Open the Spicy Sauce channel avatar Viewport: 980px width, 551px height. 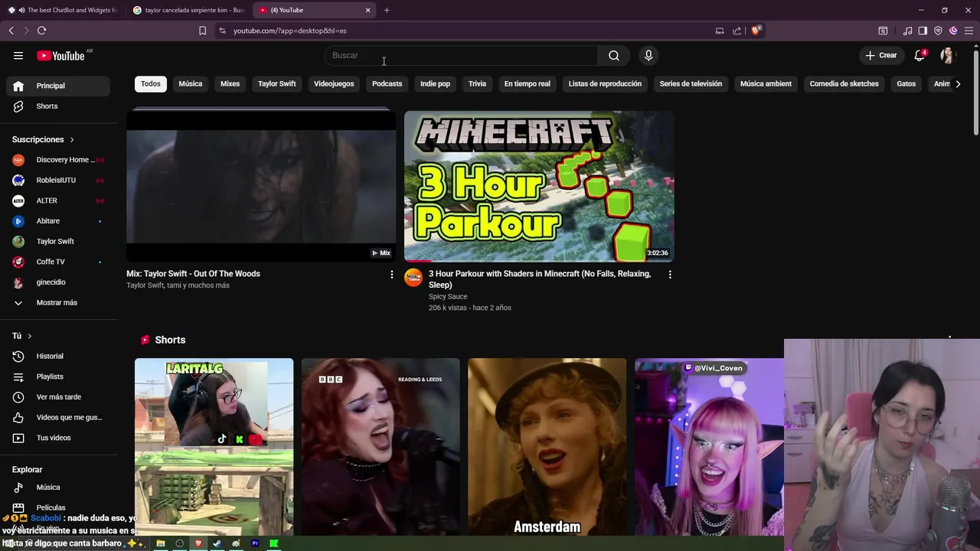click(x=413, y=277)
